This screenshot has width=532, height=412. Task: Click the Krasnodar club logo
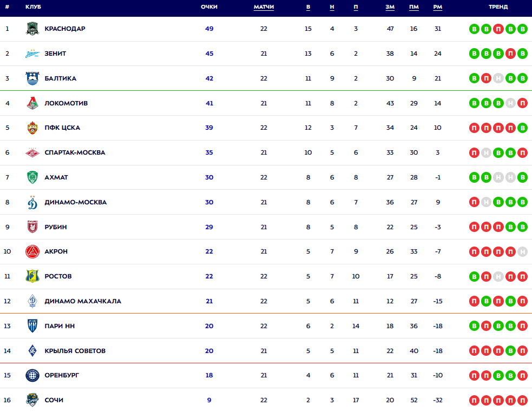click(x=32, y=29)
